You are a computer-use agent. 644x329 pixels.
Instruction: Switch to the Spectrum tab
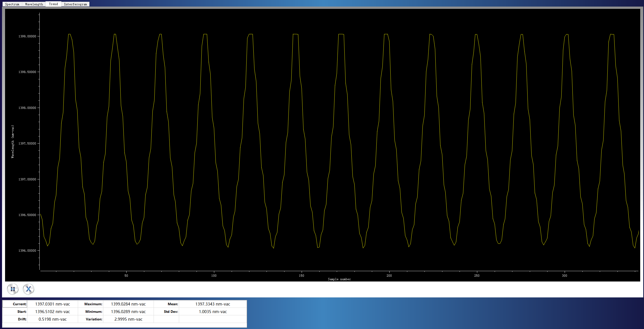(x=12, y=4)
